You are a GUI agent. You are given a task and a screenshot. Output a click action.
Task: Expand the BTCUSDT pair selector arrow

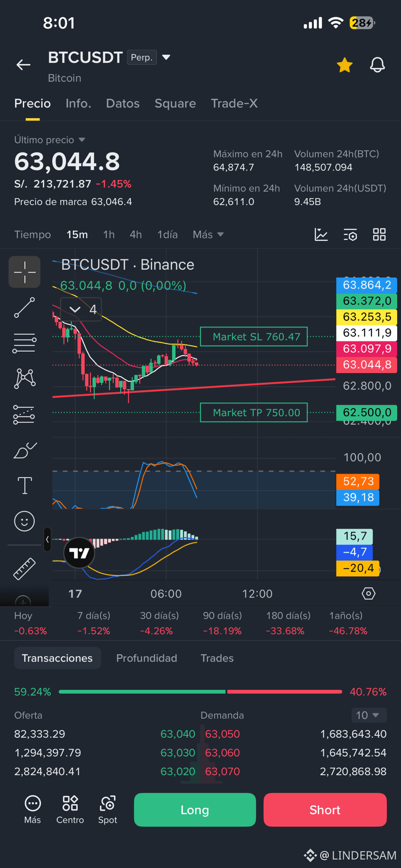[166, 57]
